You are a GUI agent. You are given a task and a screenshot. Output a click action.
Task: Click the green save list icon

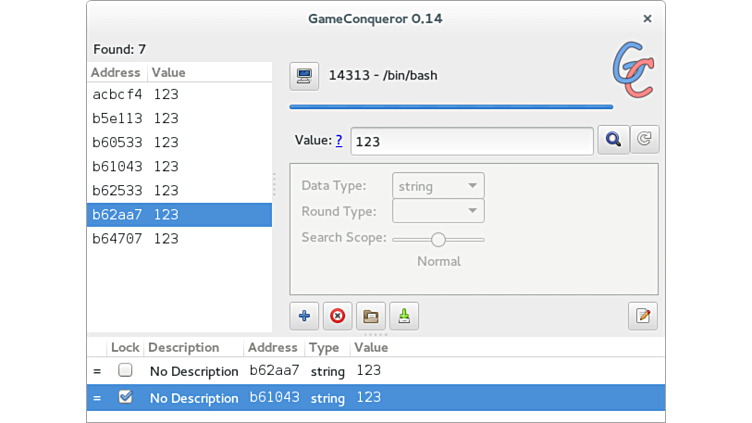(x=404, y=316)
